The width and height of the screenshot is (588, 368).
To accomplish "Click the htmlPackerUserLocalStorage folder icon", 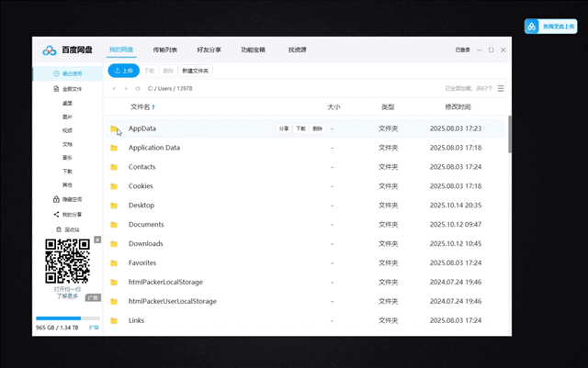I will pos(114,301).
